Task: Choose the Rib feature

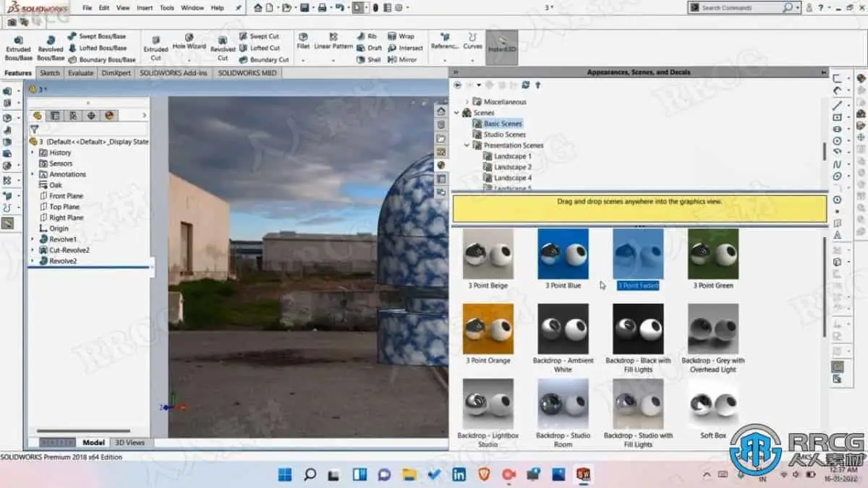Action: [367, 36]
